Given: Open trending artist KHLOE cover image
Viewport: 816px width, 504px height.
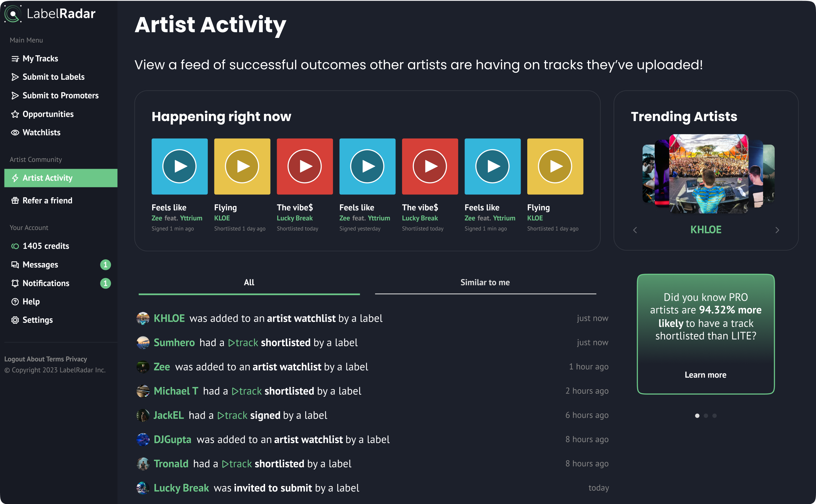Looking at the screenshot, I should point(708,173).
